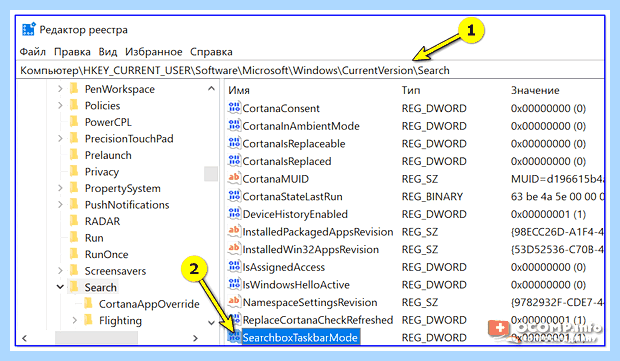Screen dimensions: 620x361
Task: Select the ReplaceCortanaCheckRefreshed value name
Action: tap(318, 319)
